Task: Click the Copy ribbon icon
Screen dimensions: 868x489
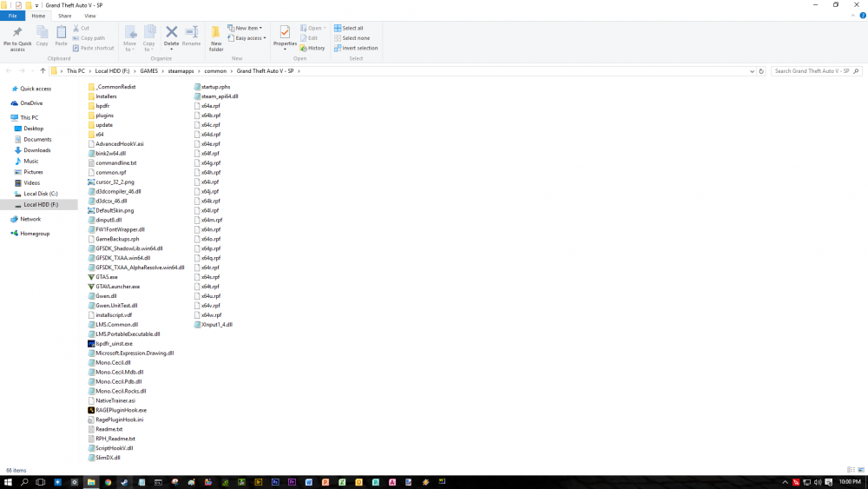Action: coord(42,32)
